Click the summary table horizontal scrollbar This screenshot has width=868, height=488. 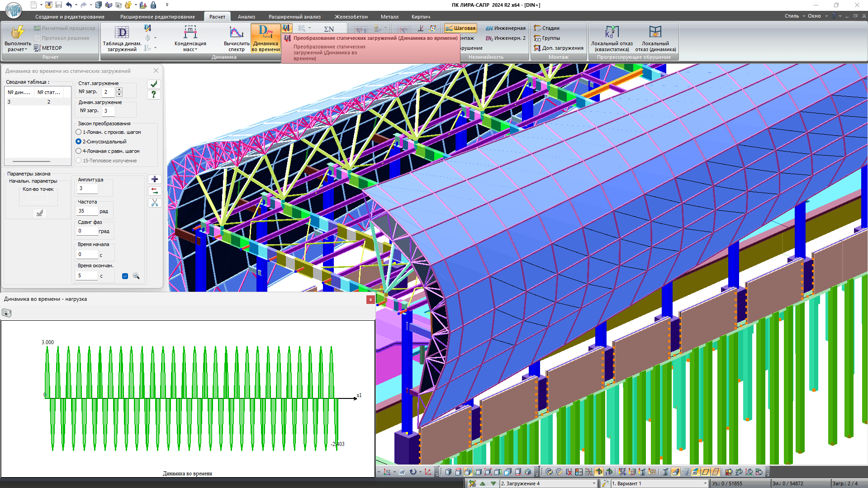point(31,161)
